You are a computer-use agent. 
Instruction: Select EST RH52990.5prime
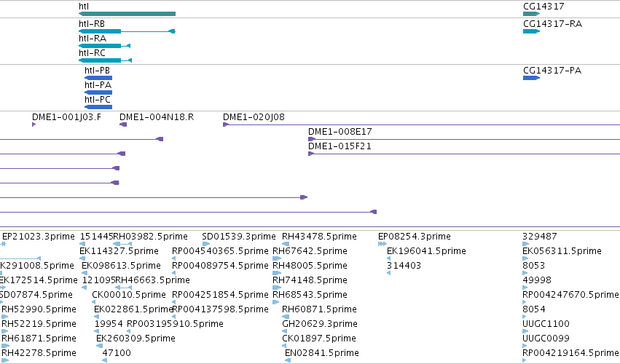(x=39, y=309)
